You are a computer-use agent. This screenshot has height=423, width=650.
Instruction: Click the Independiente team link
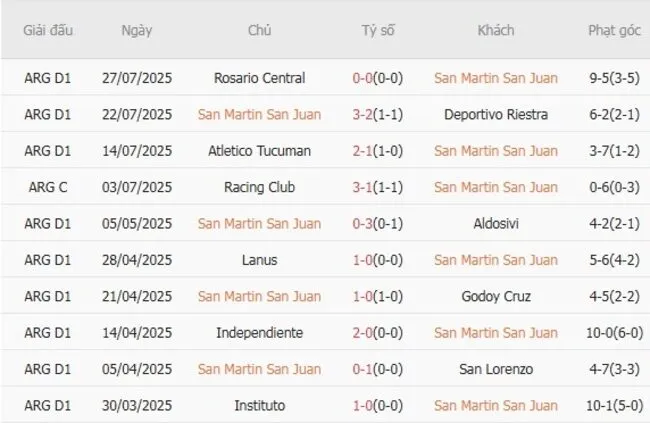point(260,333)
